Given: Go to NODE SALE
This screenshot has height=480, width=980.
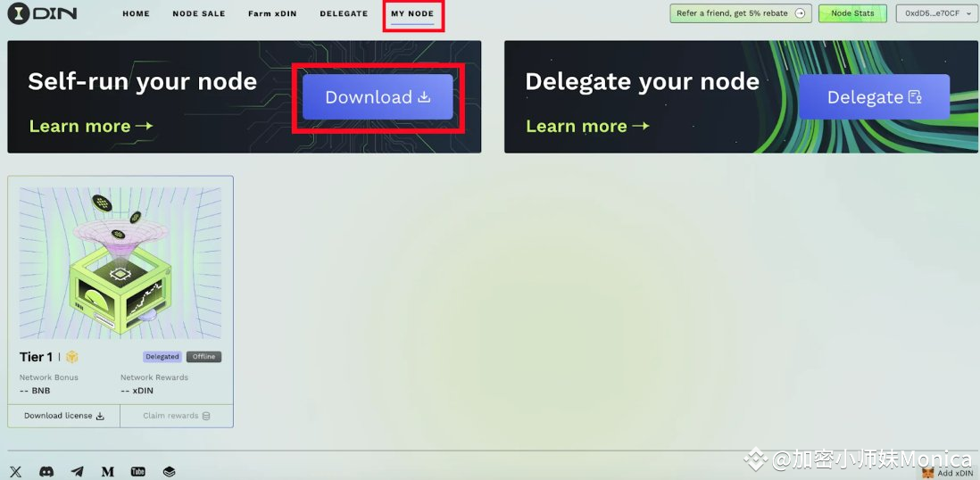Looking at the screenshot, I should pyautogui.click(x=199, y=13).
